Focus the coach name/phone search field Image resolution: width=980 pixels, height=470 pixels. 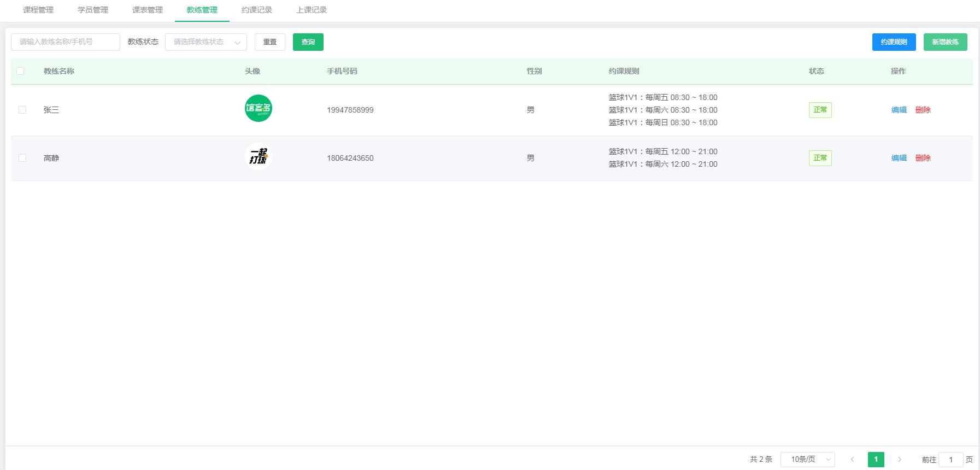pyautogui.click(x=66, y=42)
